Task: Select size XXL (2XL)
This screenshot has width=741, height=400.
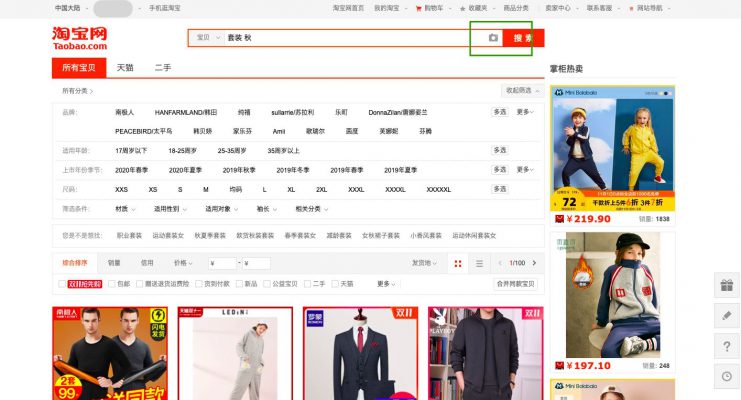Action: point(321,190)
